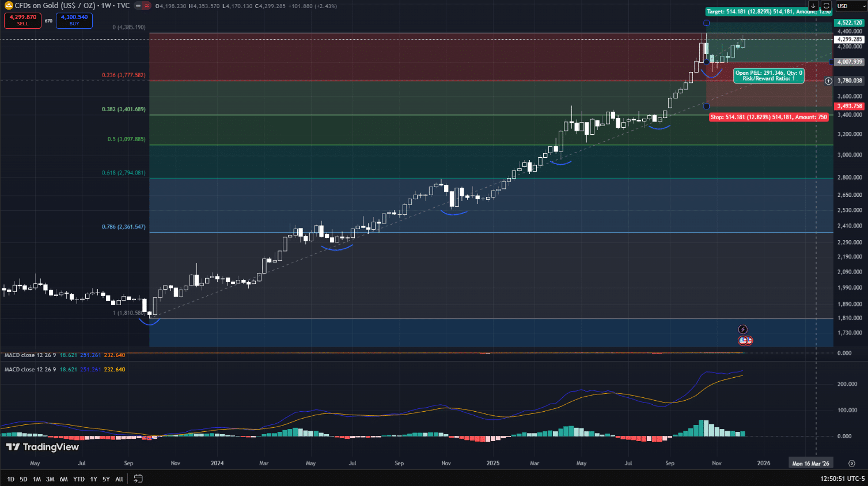Click the grey minus status pill beside TVC
868x486 pixels.
coord(138,6)
